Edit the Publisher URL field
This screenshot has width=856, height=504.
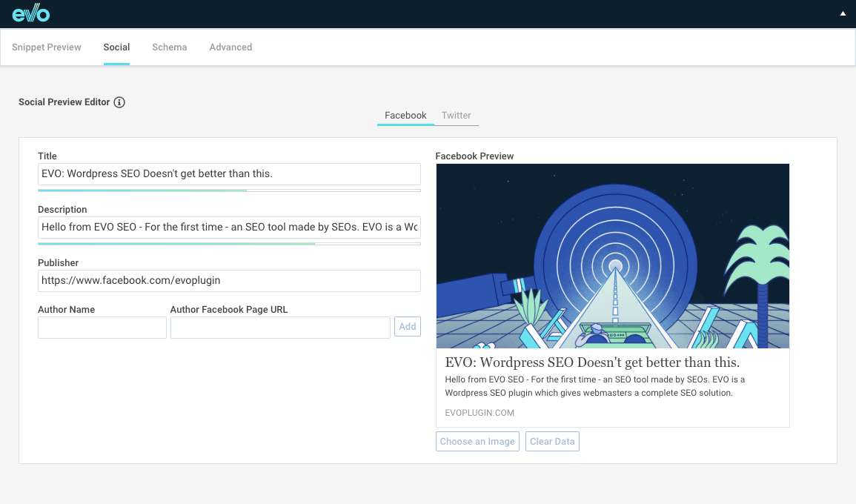click(229, 281)
